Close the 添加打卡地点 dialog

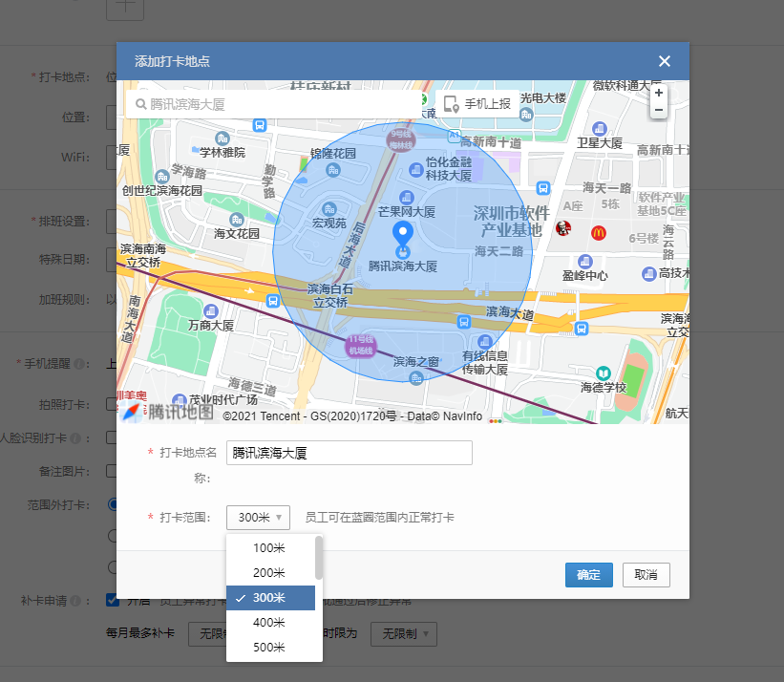[x=664, y=61]
